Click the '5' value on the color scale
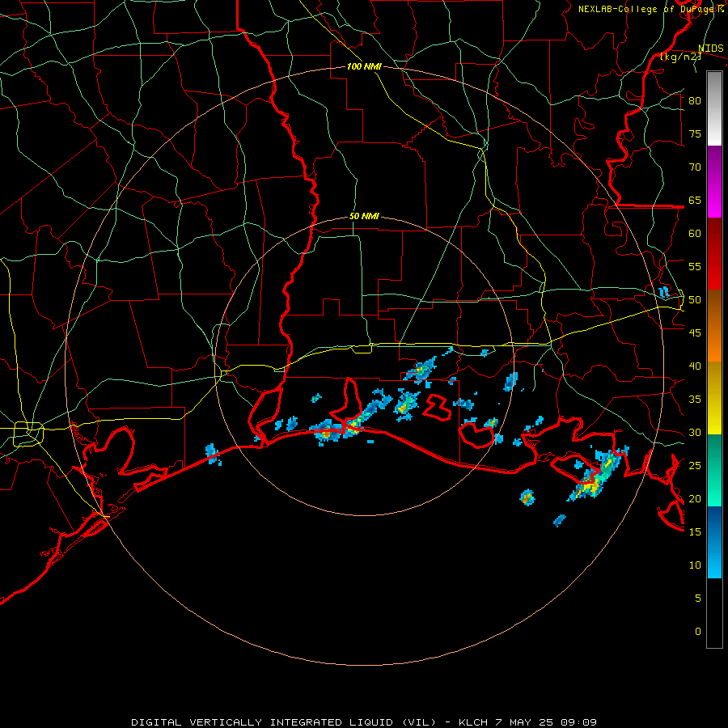The height and width of the screenshot is (728, 728). (x=698, y=598)
